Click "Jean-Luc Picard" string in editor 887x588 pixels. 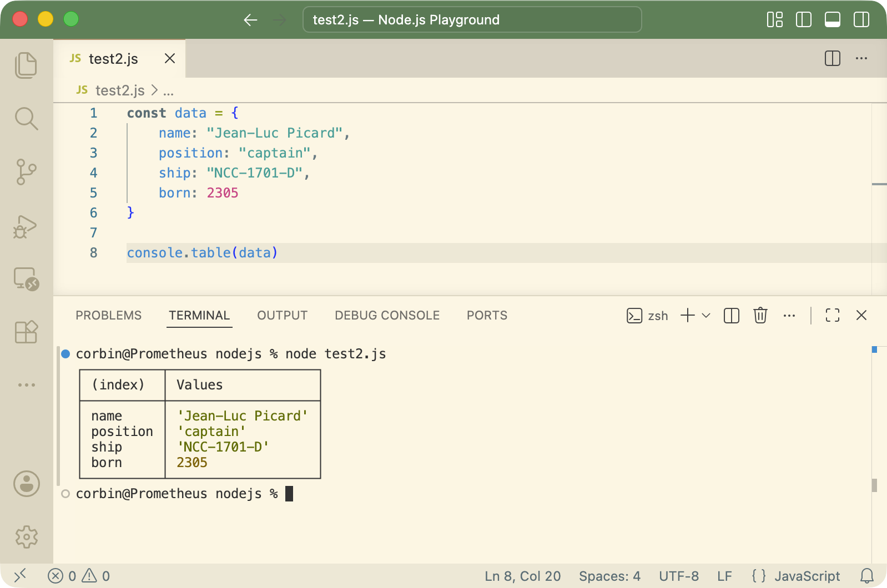pos(275,133)
